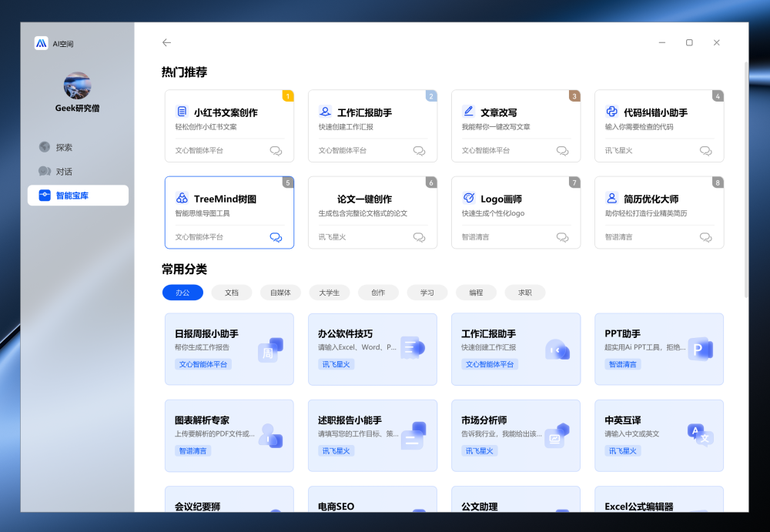
Task: Click the 常用分类 heading text
Action: [x=184, y=269]
